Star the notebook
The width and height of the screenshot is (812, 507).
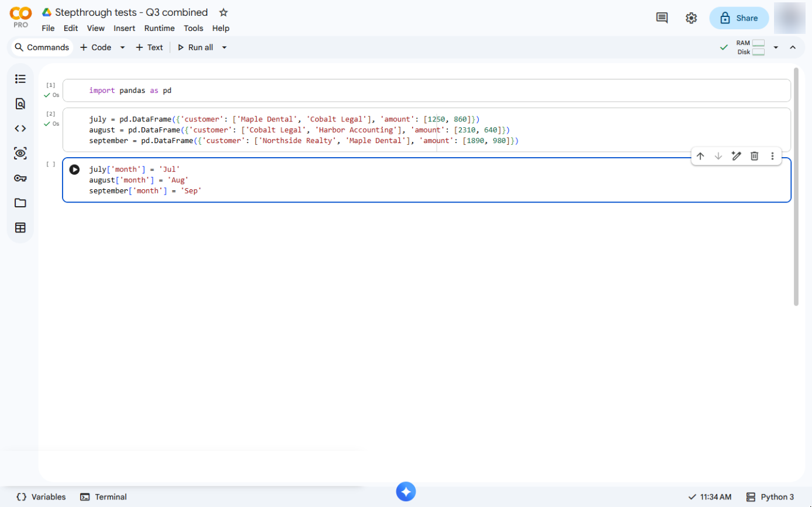(223, 12)
